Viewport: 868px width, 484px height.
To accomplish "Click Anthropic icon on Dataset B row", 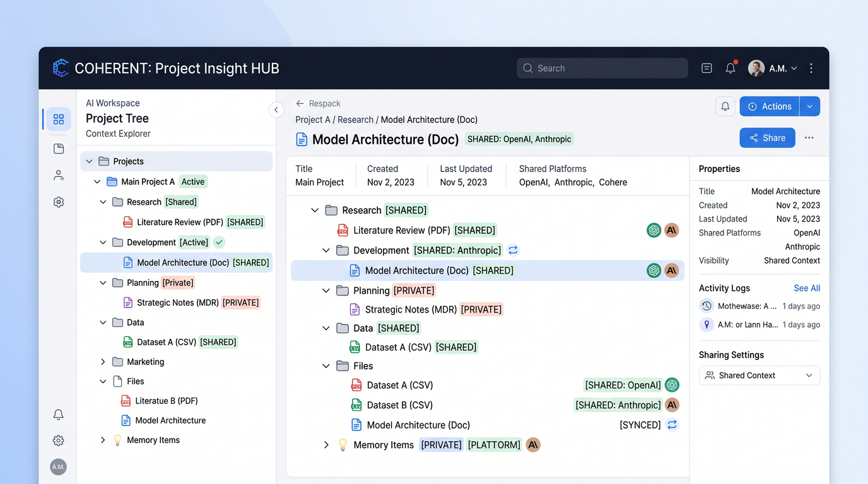I will tap(672, 405).
